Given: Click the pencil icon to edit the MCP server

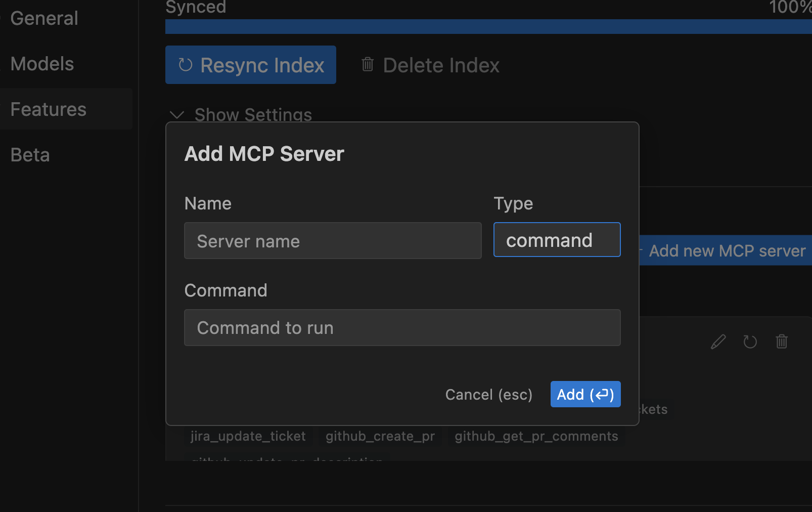Looking at the screenshot, I should tap(718, 342).
